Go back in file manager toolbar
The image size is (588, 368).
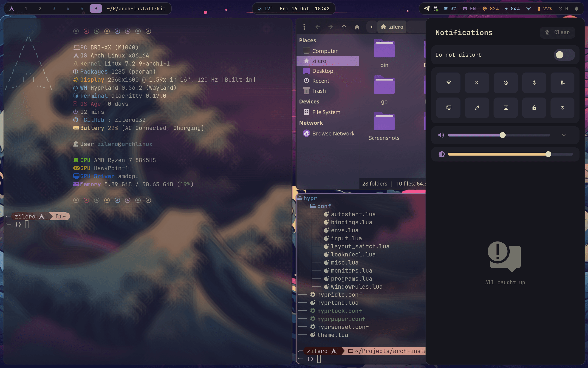coord(317,27)
